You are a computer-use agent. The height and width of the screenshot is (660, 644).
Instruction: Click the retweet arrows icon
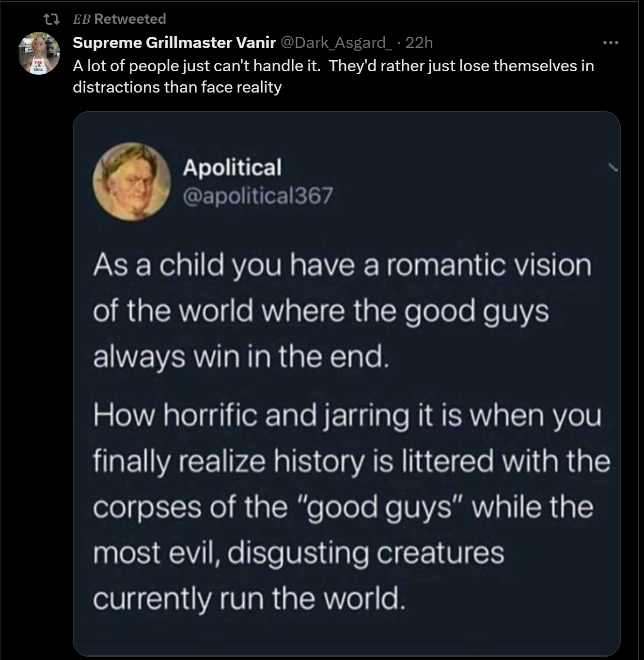tap(51, 19)
